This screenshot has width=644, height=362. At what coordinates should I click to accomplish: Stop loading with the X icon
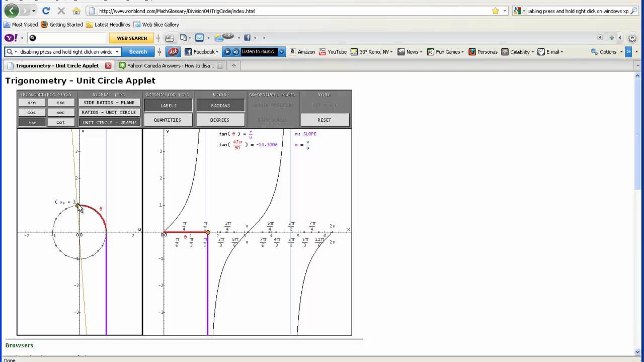(x=61, y=11)
